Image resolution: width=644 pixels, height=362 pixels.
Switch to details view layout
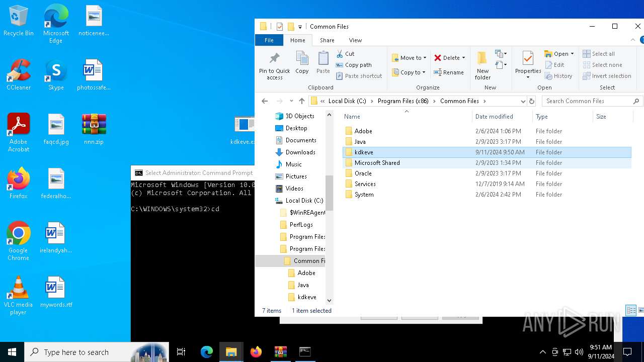coord(631,310)
